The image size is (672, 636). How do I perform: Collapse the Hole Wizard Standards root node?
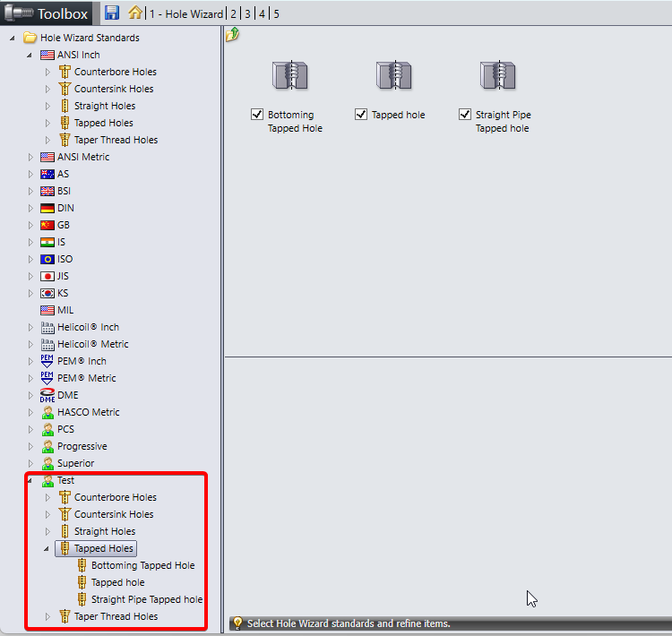(13, 39)
